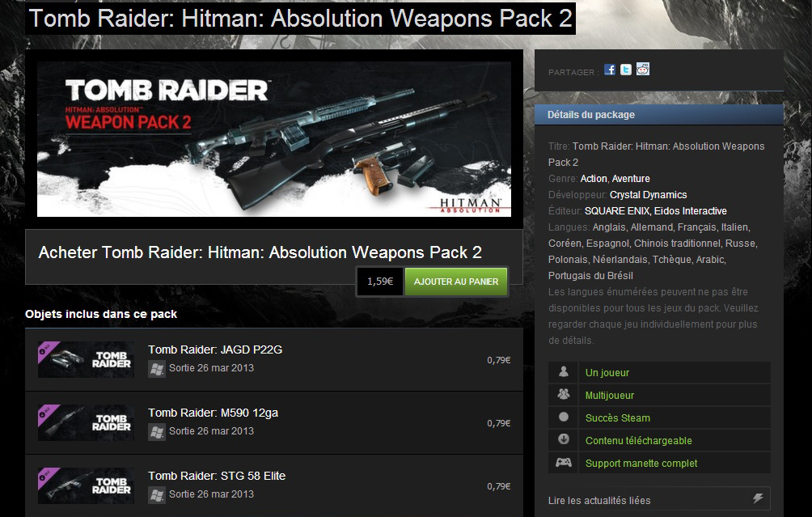The image size is (812, 517).
Task: Click the Weapon Pack 2 banner image
Action: [x=274, y=139]
